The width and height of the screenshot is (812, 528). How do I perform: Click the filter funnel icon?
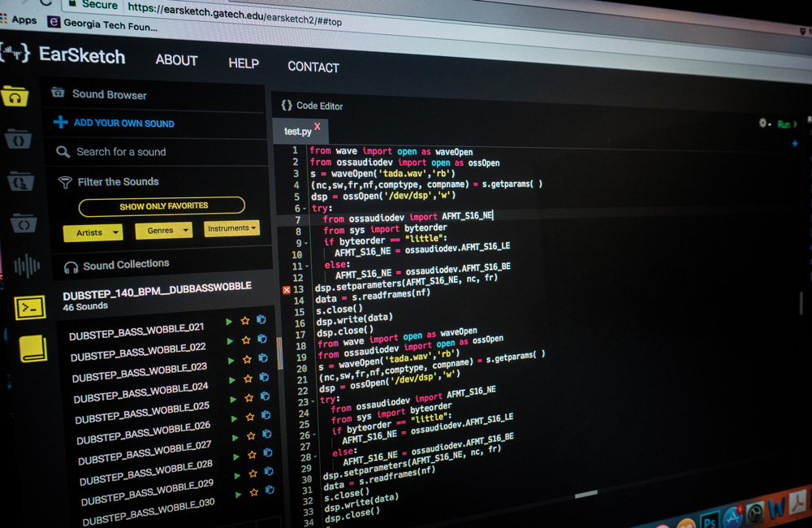click(65, 182)
